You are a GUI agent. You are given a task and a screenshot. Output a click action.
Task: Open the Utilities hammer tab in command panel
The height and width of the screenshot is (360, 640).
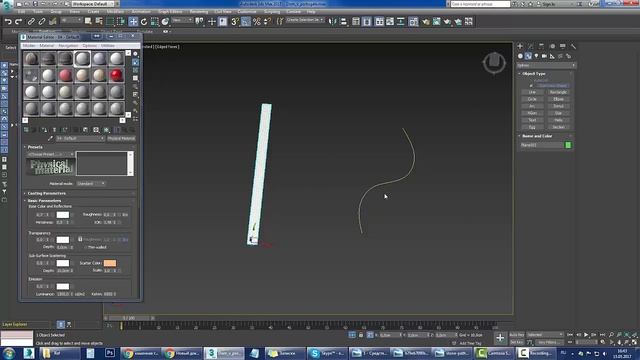[x=573, y=46]
